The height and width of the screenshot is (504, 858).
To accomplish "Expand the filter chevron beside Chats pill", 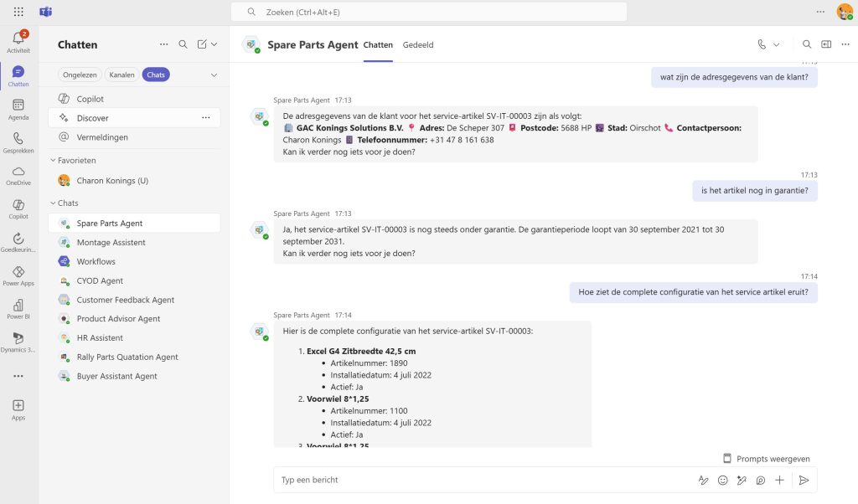I will tap(214, 75).
